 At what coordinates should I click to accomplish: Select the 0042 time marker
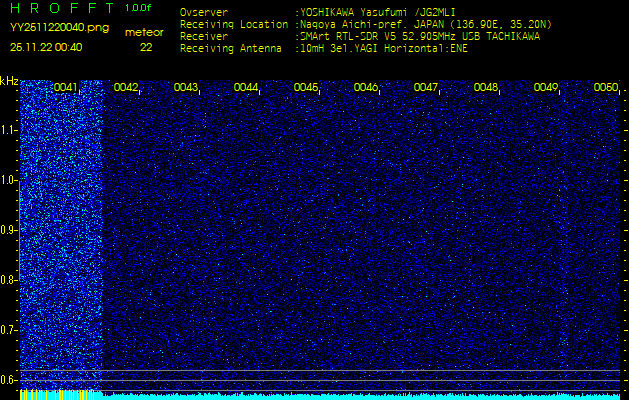click(126, 88)
